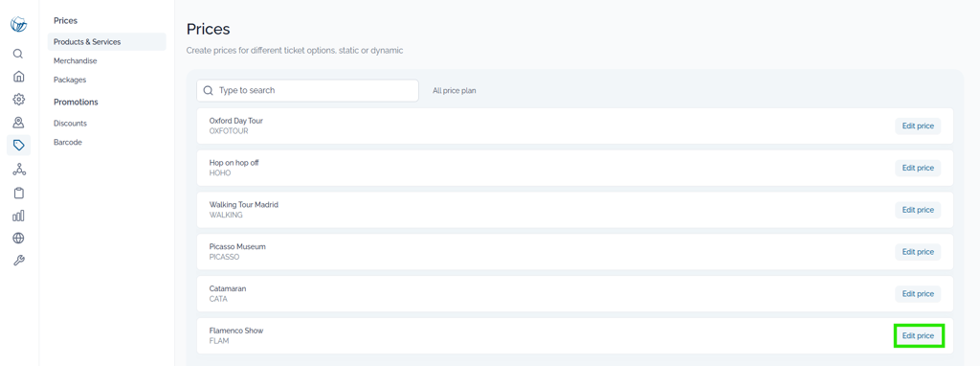Open the connected nodes icon in sidebar
This screenshot has height=366, width=980.
tap(19, 169)
